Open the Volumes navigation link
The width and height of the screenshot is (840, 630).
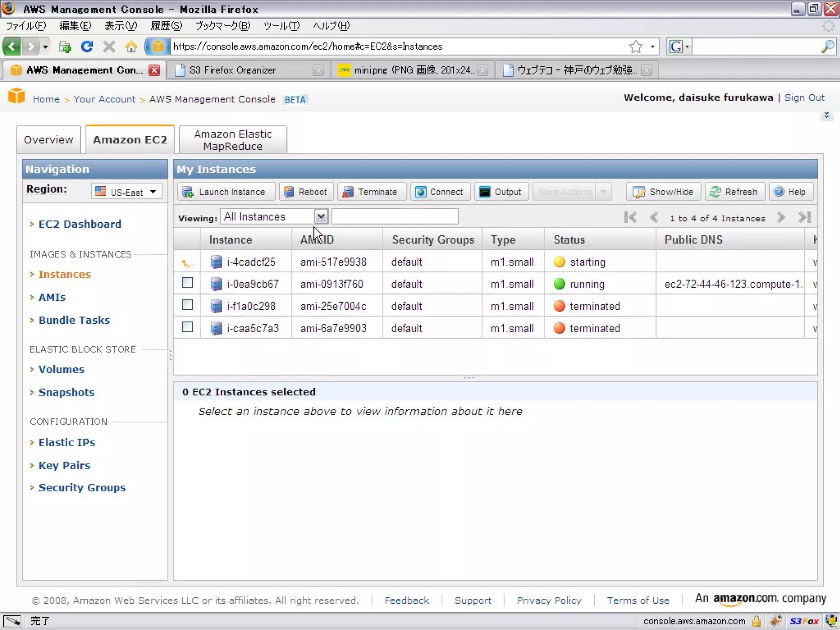[x=62, y=369]
